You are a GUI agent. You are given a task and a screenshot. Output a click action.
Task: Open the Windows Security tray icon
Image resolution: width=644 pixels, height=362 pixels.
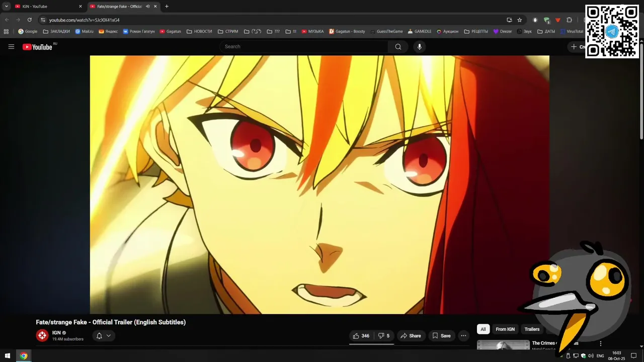583,356
